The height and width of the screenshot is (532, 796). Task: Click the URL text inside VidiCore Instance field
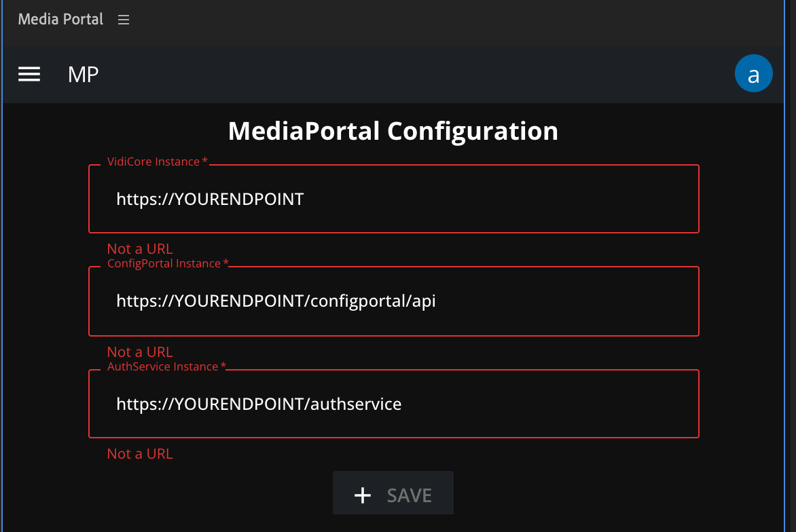click(x=209, y=199)
